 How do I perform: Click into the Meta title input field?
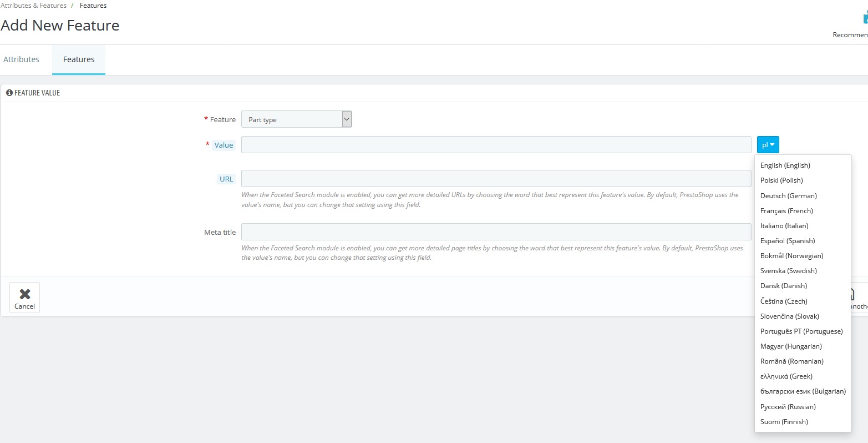tap(496, 232)
